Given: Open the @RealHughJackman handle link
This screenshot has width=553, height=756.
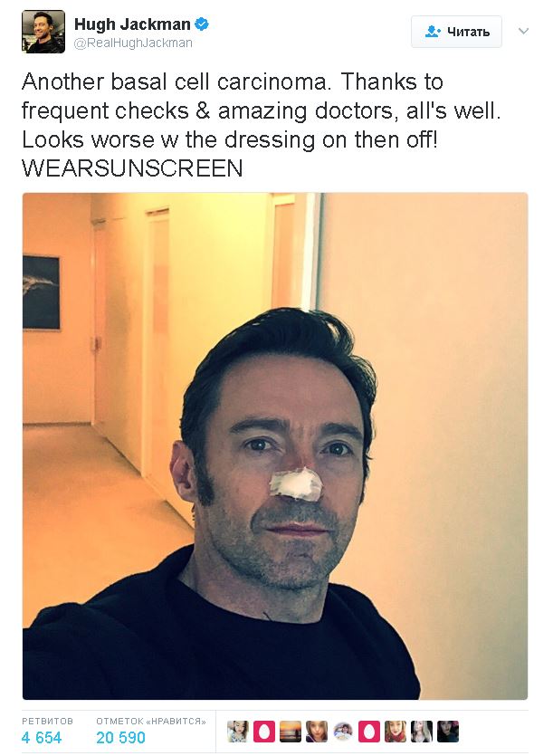Looking at the screenshot, I should 133,43.
